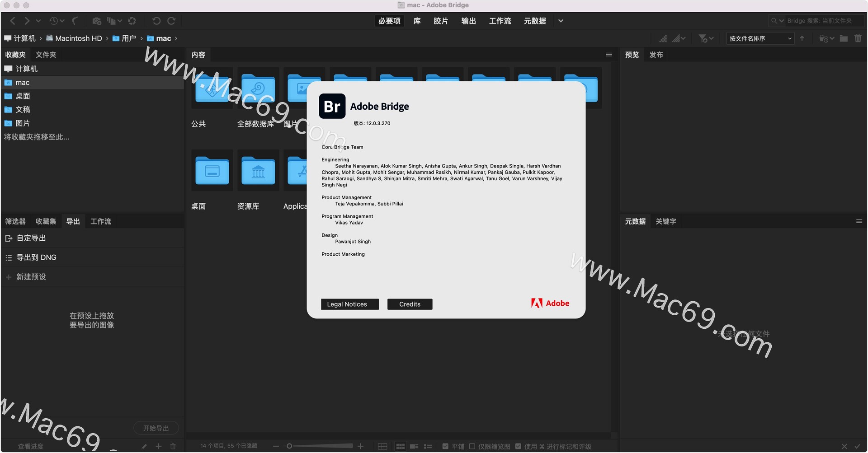The width and height of the screenshot is (868, 453).
Task: Open the 关键字 panel tab
Action: tap(666, 221)
